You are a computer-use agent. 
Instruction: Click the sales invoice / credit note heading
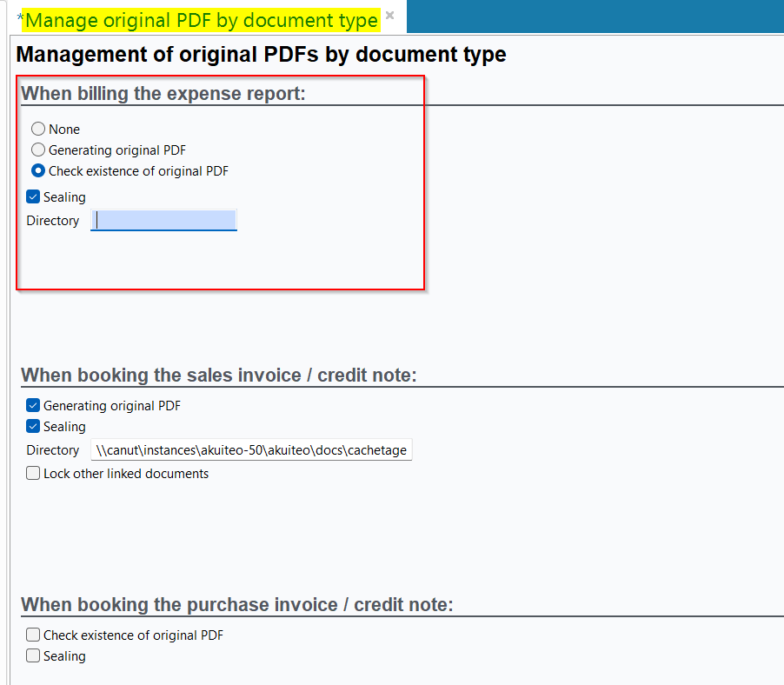pyautogui.click(x=219, y=376)
